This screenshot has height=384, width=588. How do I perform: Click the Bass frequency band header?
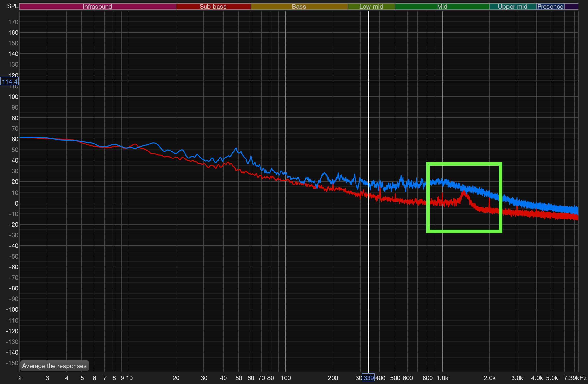click(299, 7)
